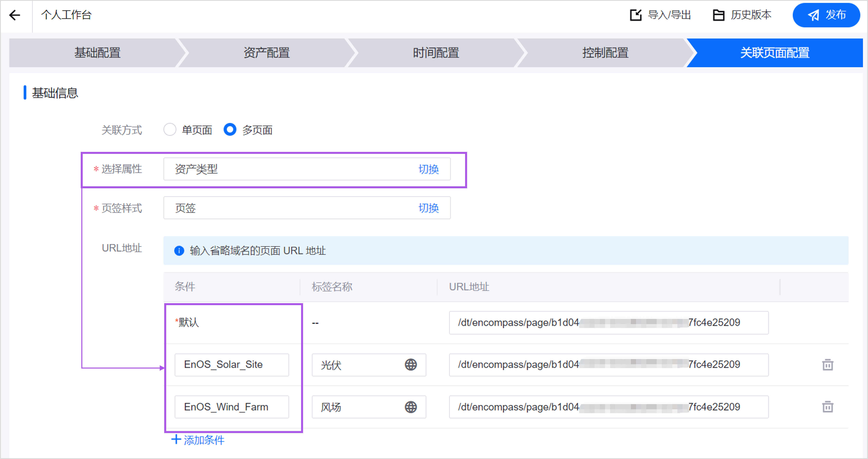Click globe icon in 光伏 label field
The image size is (868, 459).
(410, 364)
